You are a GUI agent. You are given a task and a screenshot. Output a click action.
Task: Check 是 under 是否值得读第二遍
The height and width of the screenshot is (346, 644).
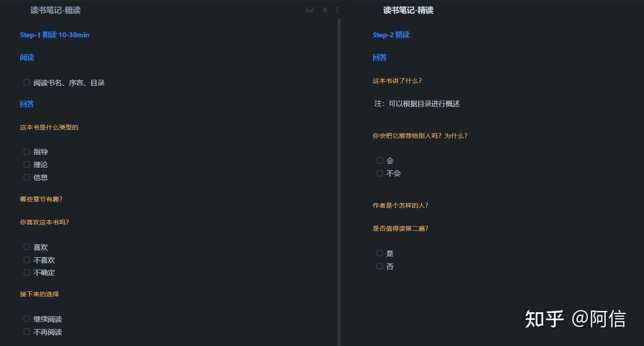point(379,253)
